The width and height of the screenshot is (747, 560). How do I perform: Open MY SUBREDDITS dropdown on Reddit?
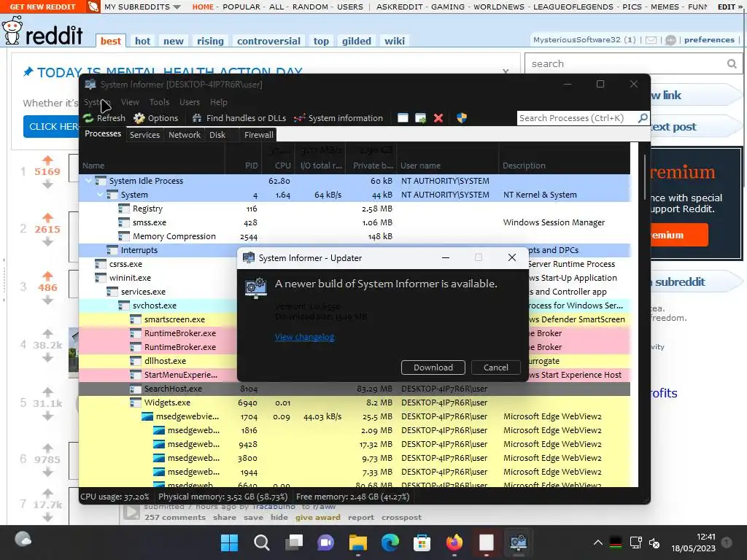(x=142, y=7)
